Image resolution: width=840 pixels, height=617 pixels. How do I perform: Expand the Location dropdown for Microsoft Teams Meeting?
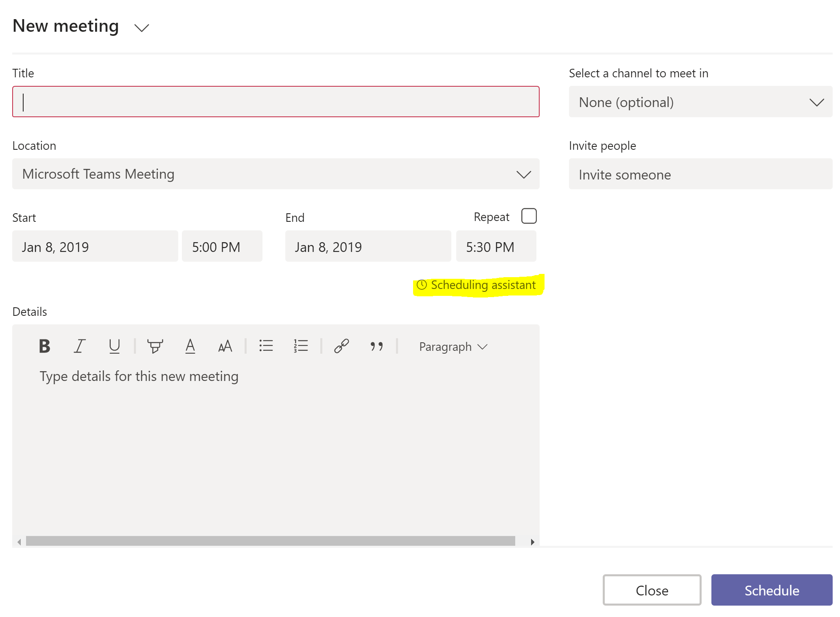[x=525, y=174]
